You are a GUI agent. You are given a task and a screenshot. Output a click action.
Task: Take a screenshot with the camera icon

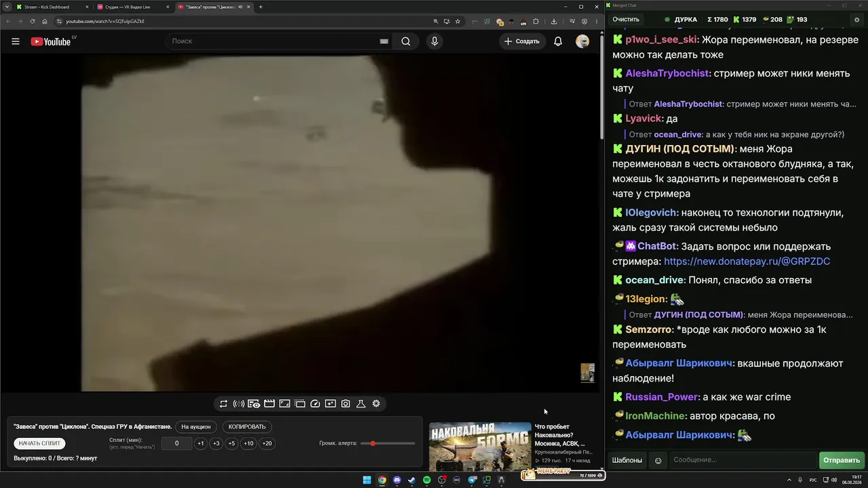pyautogui.click(x=346, y=404)
